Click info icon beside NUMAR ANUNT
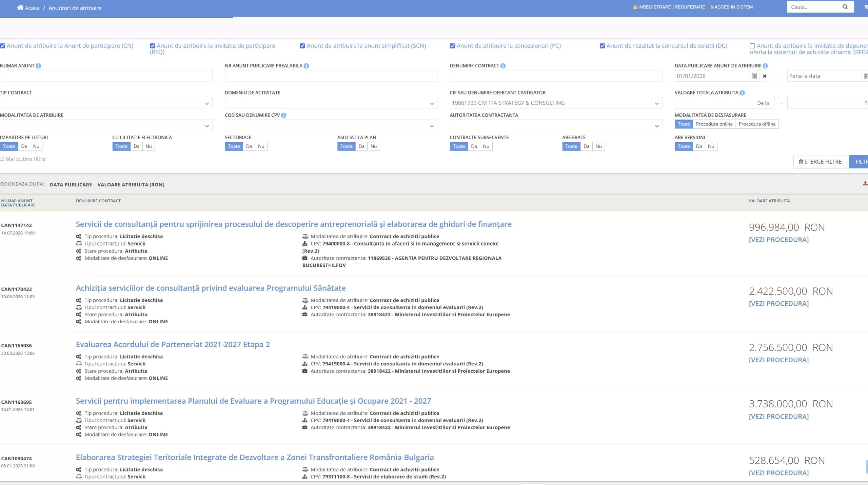This screenshot has height=485, width=868. 38,66
